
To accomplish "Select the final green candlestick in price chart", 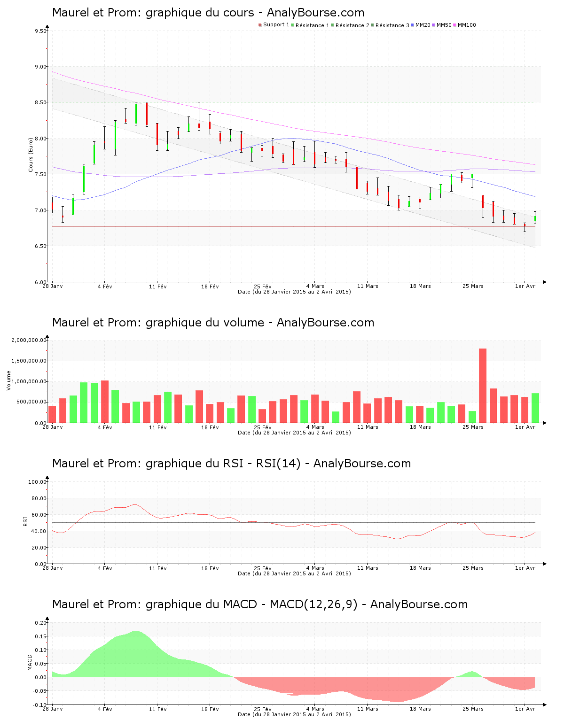I will click(x=535, y=219).
